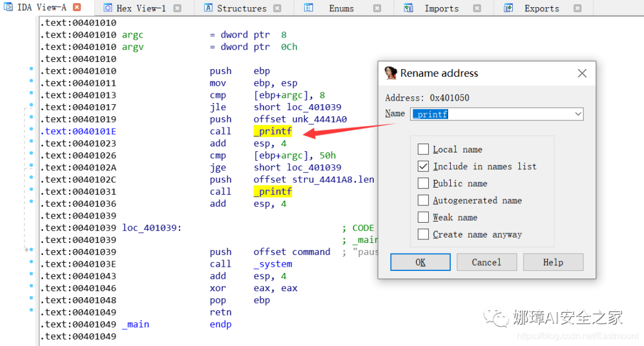Click offset command operand
644x346 pixels.
pos(292,252)
